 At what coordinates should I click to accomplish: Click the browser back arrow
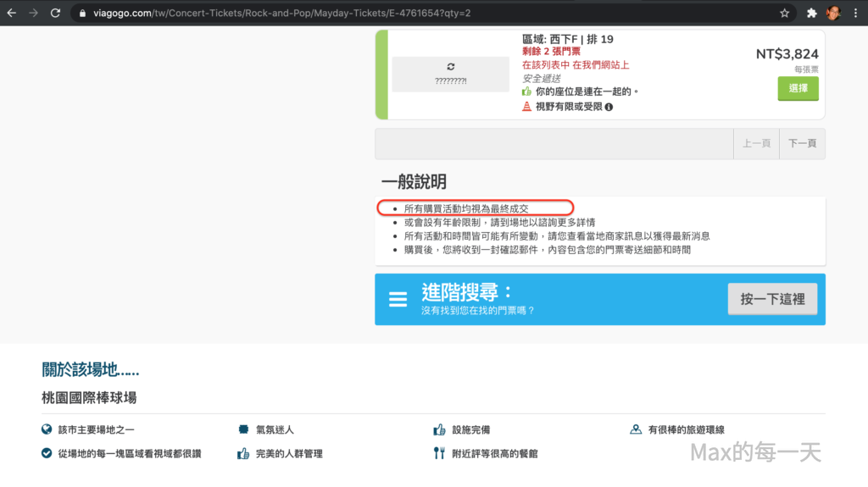pos(12,14)
